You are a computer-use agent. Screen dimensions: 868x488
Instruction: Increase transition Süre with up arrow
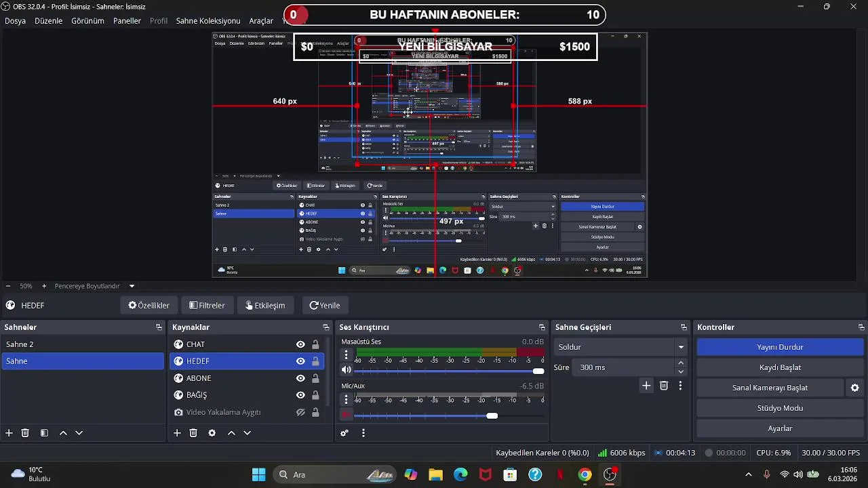point(681,363)
